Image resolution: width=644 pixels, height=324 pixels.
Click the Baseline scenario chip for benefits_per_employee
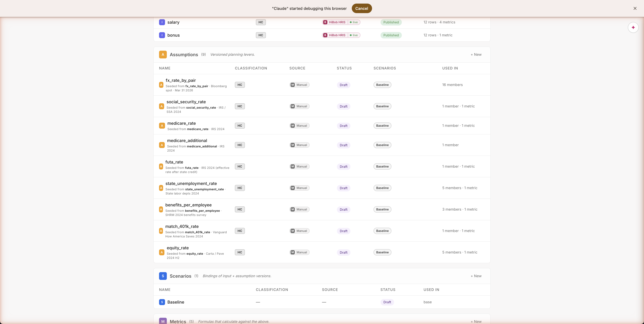click(382, 209)
